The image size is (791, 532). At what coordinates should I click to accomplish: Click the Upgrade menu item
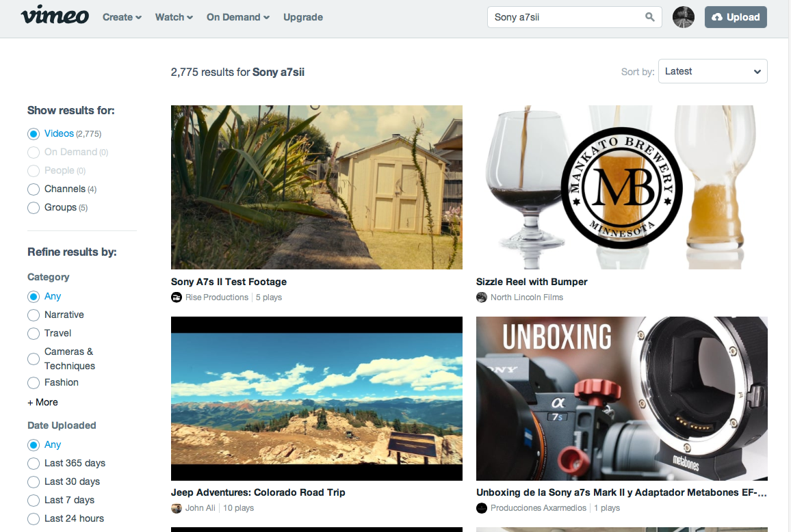pos(302,17)
